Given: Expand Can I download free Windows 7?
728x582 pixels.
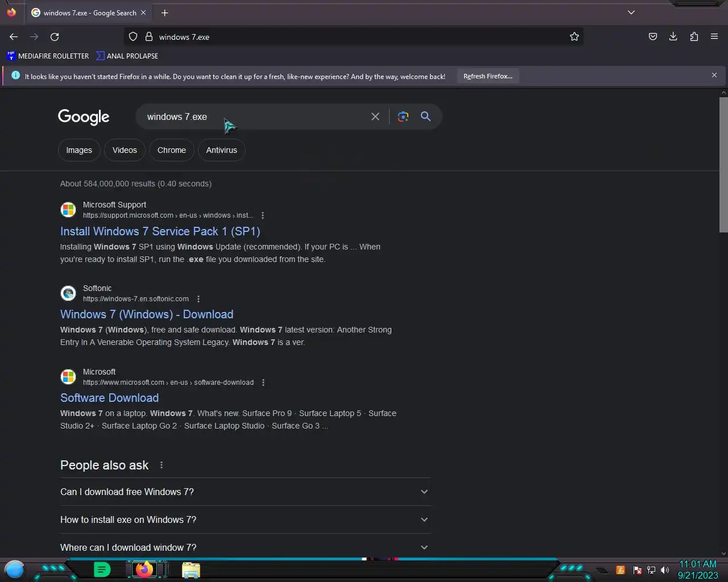Looking at the screenshot, I should tap(245, 492).
